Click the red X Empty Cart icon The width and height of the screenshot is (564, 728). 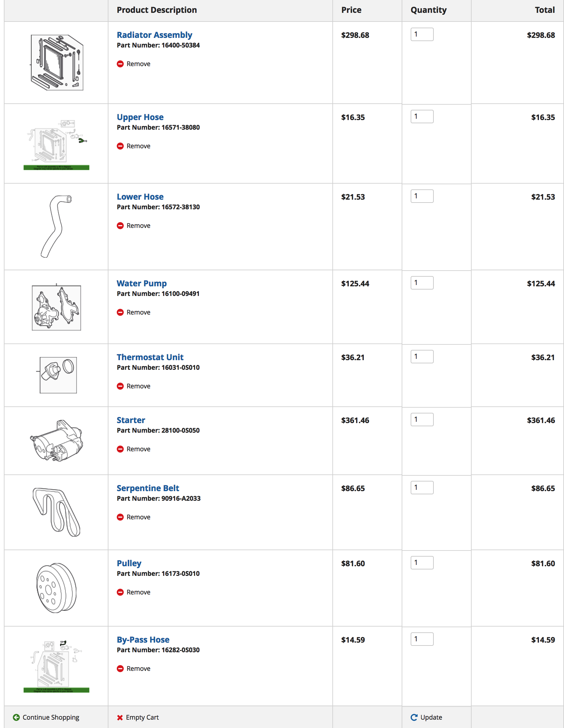pos(120,718)
